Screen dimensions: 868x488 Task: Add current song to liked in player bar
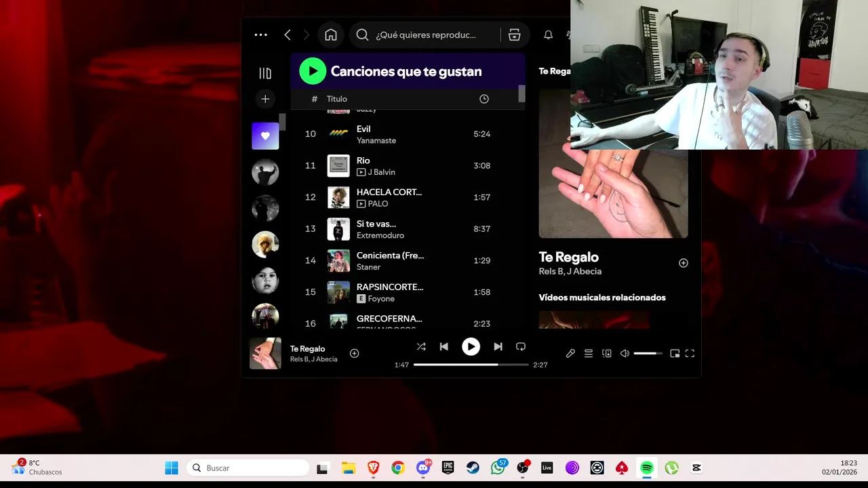(354, 353)
